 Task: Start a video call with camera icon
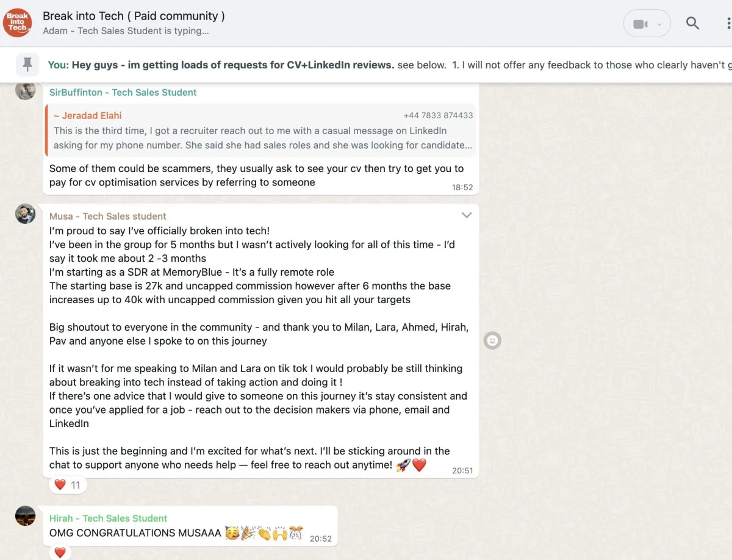point(640,24)
